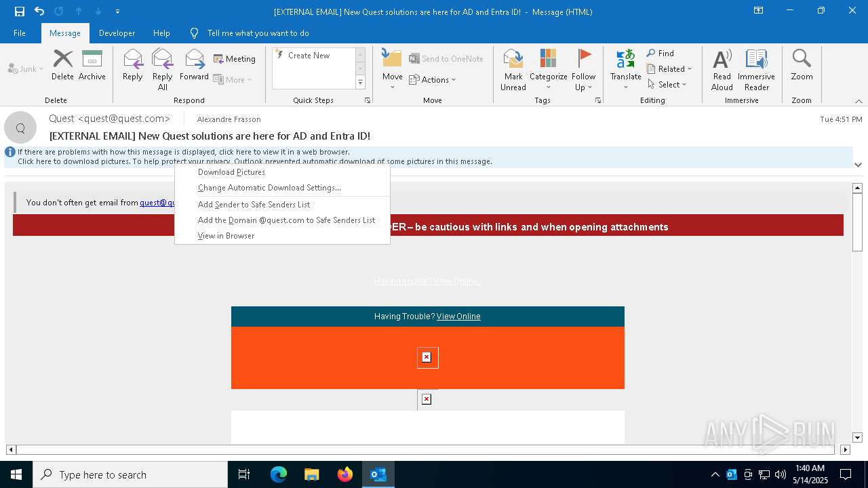Click the Undo arrow in the quick access toolbar
868x488 pixels.
pos(39,12)
